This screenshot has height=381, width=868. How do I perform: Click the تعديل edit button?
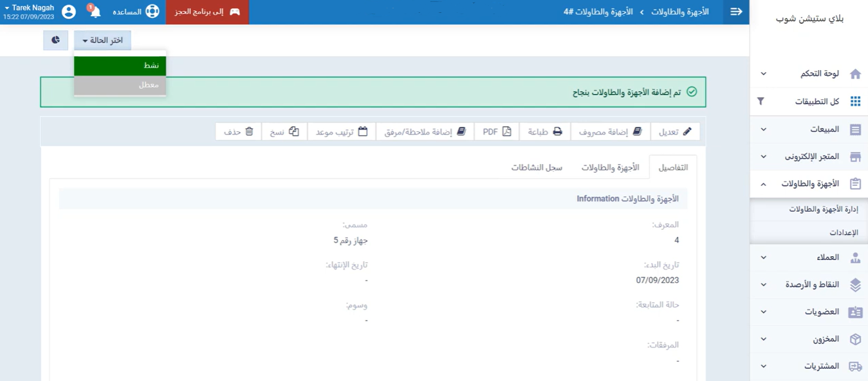[675, 131]
